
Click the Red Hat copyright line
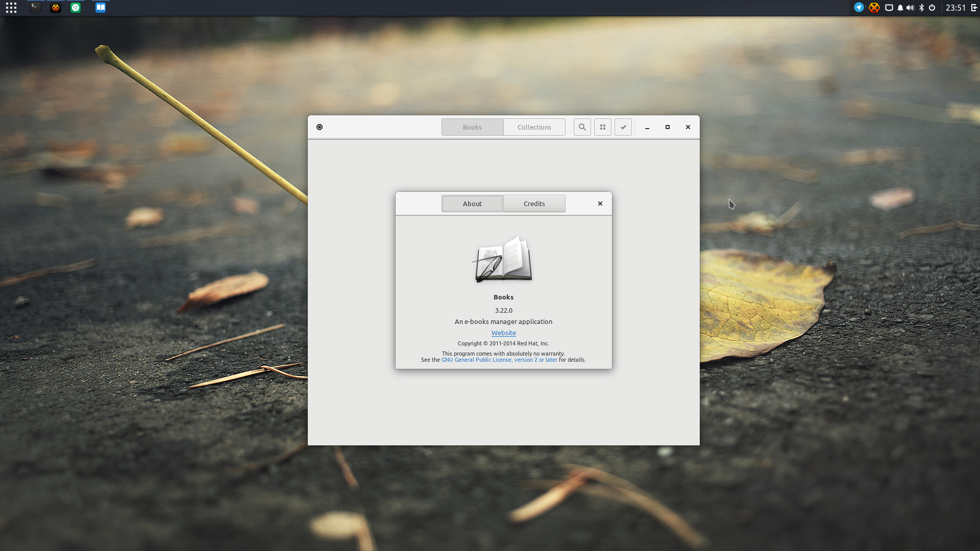[503, 343]
